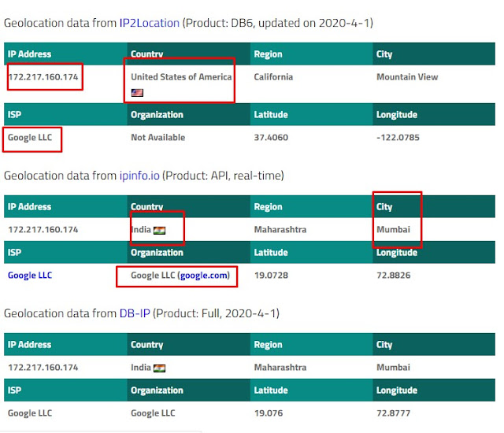Open the DB-IP link
The height and width of the screenshot is (433, 504).
(x=135, y=313)
